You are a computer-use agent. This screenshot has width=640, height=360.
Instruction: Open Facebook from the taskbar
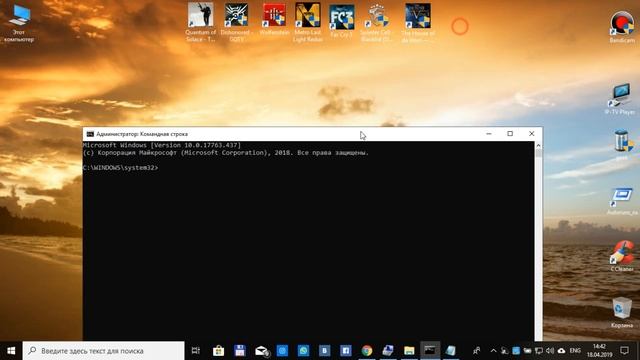(346, 351)
